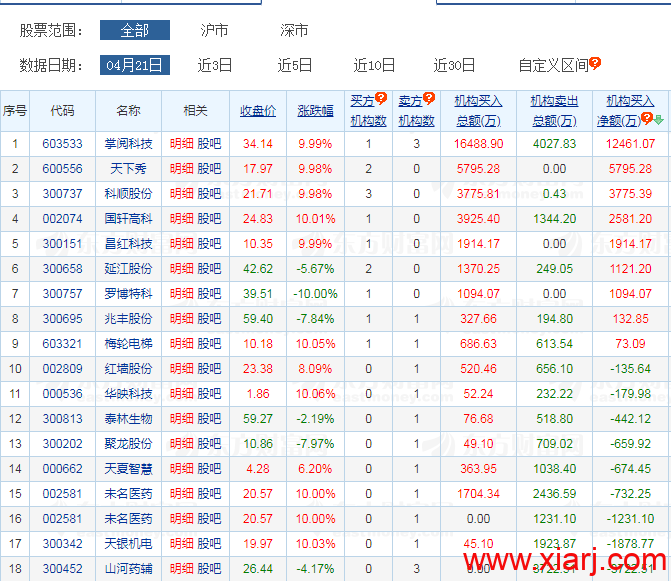
Task: Open 股吧 link for 科顺股份
Action: pyautogui.click(x=209, y=194)
